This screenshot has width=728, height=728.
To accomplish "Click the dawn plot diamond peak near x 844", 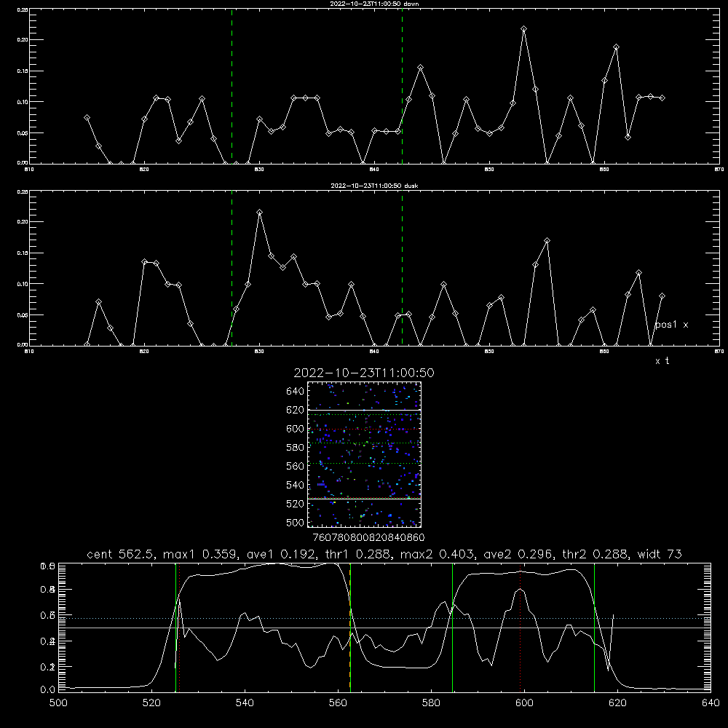I will (x=420, y=68).
